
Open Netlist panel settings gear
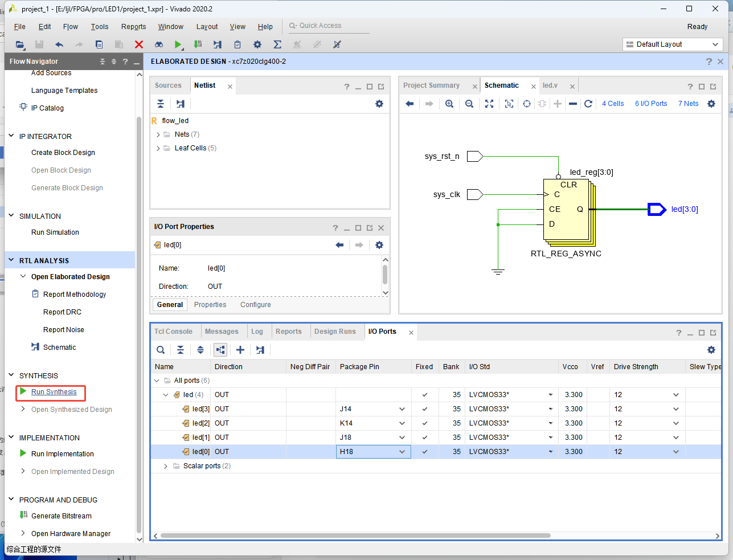[x=379, y=104]
